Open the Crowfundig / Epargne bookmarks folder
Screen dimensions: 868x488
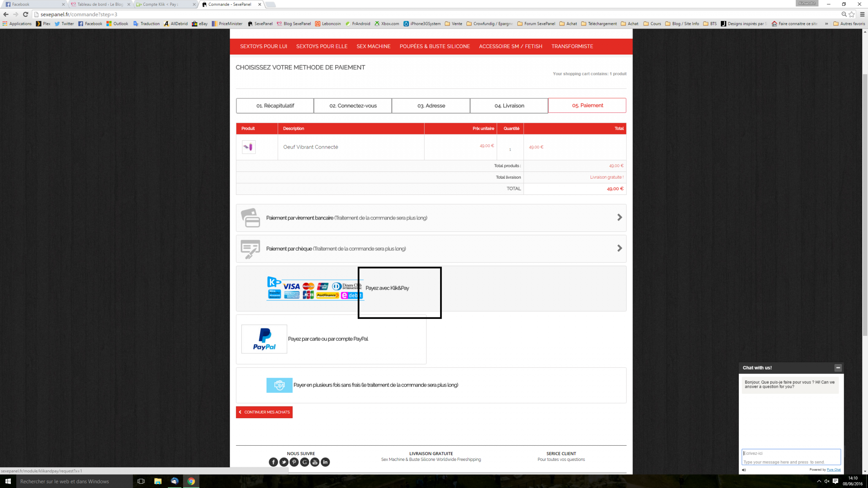[490, 24]
